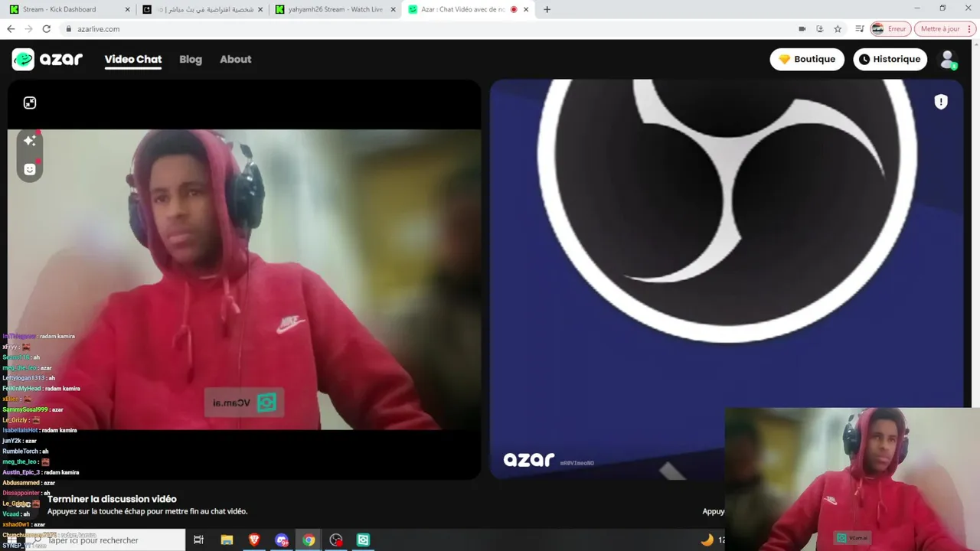Open VCam.ai app from taskbar
980x551 pixels.
click(363, 540)
